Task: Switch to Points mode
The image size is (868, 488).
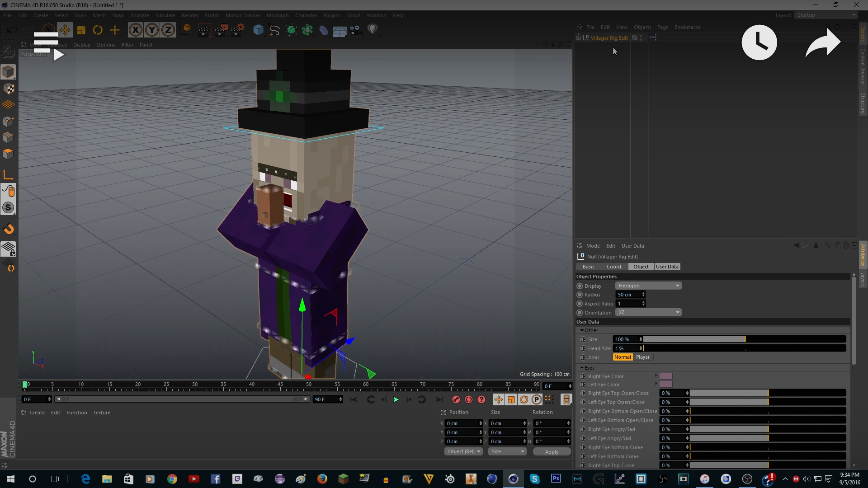Action: (8, 121)
